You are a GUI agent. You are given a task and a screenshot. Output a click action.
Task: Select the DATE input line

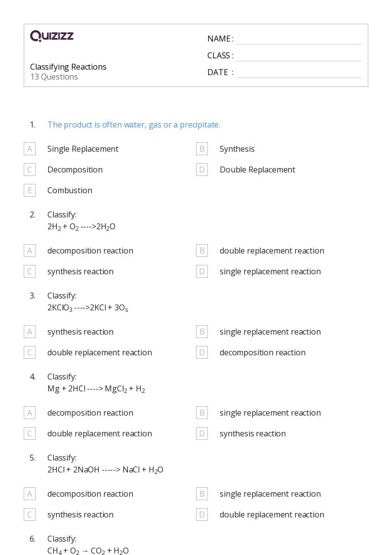tap(298, 73)
